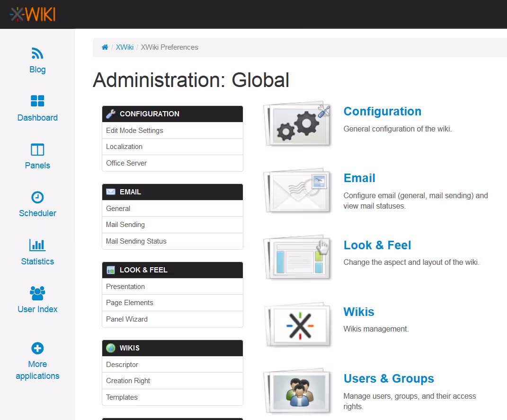Click the XWiki logo
507x420 pixels.
[33, 14]
